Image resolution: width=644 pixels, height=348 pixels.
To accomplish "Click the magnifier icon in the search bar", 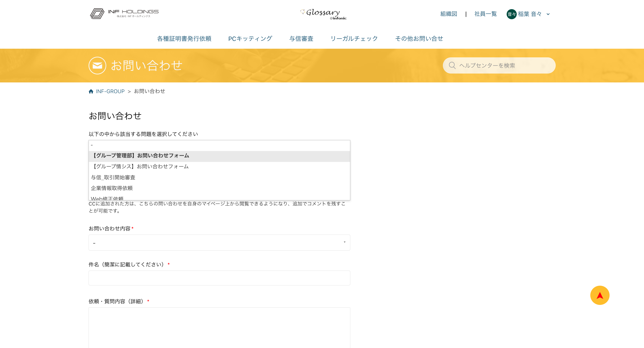I will pos(452,65).
